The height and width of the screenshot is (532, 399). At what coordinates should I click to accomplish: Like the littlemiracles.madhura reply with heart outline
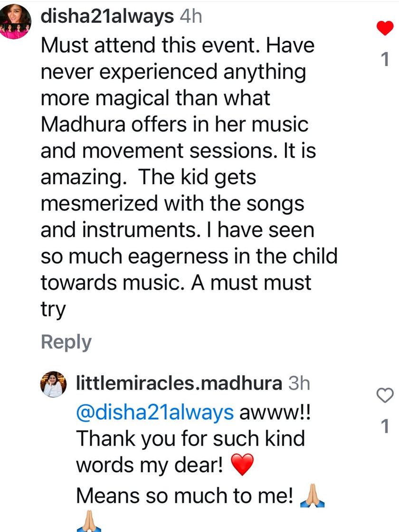[x=385, y=395]
